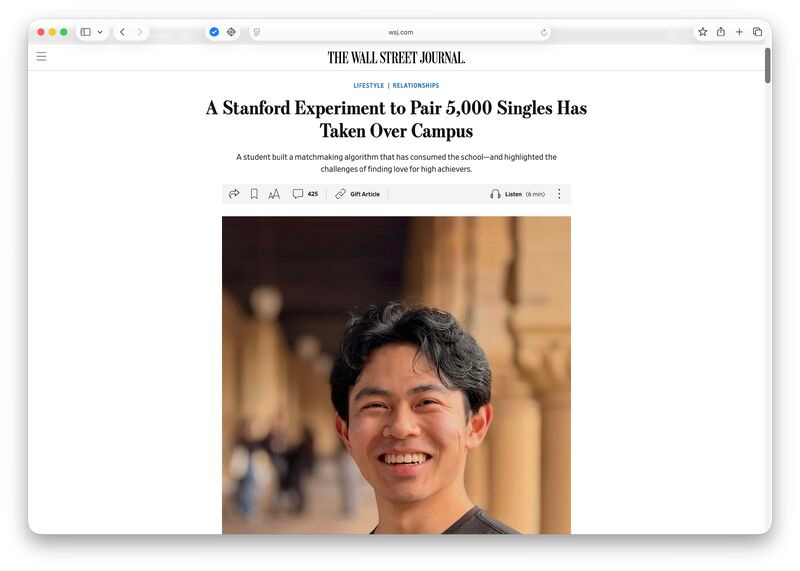This screenshot has height=571, width=800.
Task: Click Gift Article link button
Action: [358, 194]
